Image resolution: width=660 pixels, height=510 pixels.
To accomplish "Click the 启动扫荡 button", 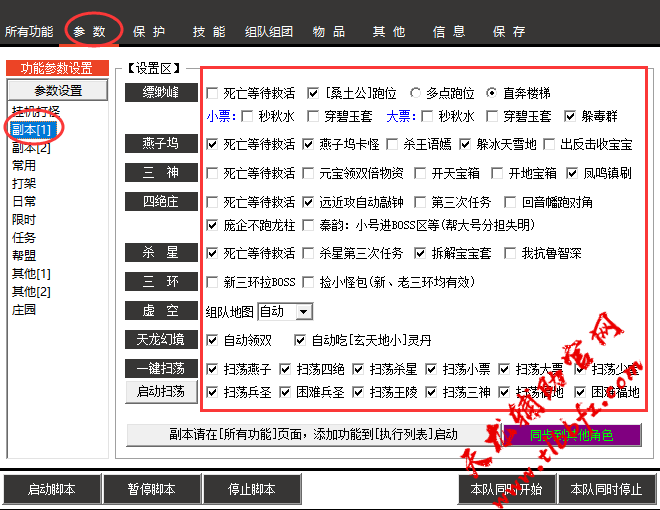I will click(161, 392).
